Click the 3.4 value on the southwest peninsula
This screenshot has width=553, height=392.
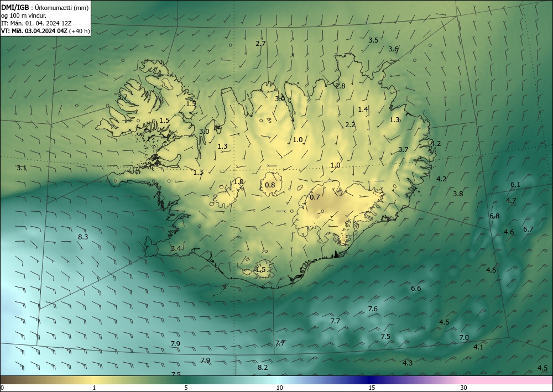[x=176, y=249]
